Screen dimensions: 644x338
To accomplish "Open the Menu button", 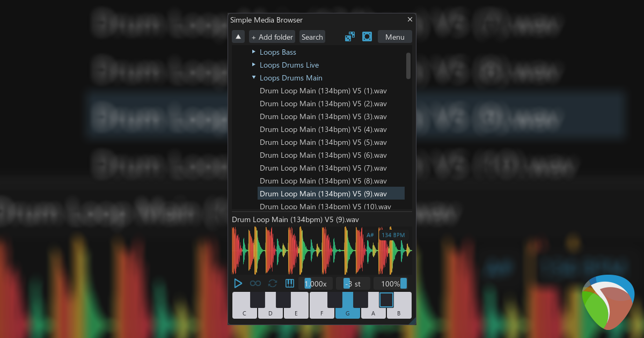I will 395,37.
